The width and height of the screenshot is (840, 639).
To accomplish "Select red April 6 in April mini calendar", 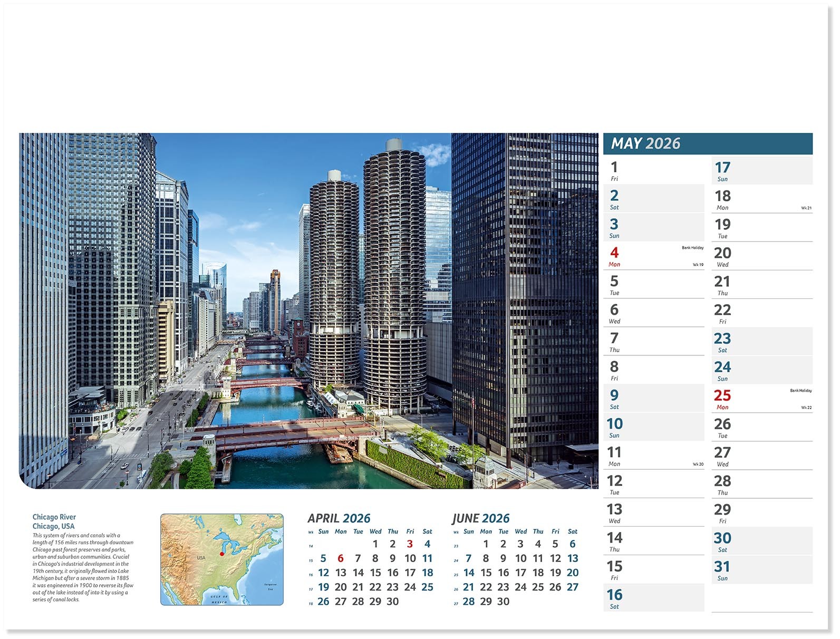I will tap(340, 558).
